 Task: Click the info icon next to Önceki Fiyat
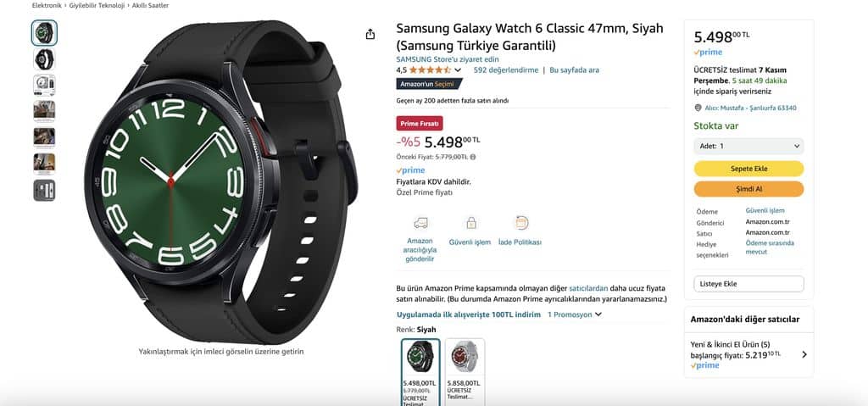[472, 157]
